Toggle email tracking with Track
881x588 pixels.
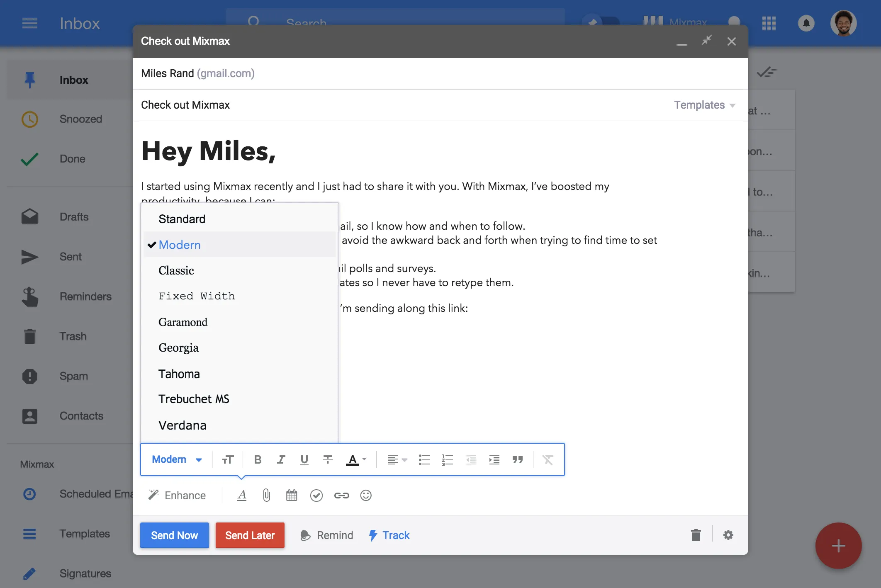[x=389, y=535]
